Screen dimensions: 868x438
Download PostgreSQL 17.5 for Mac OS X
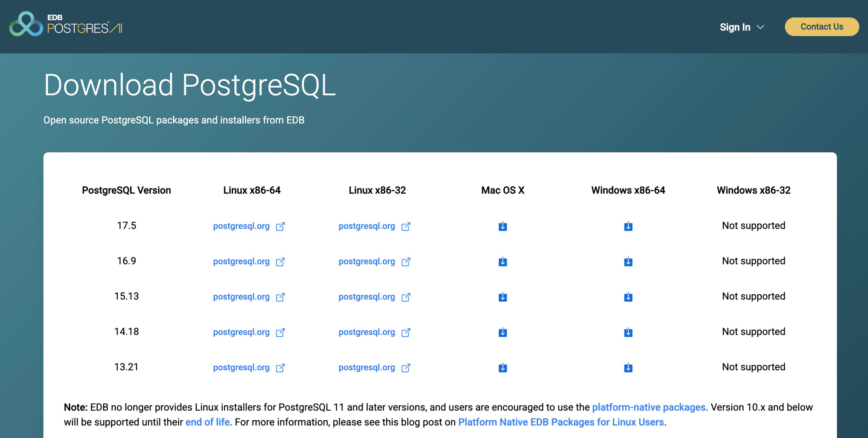[503, 226]
